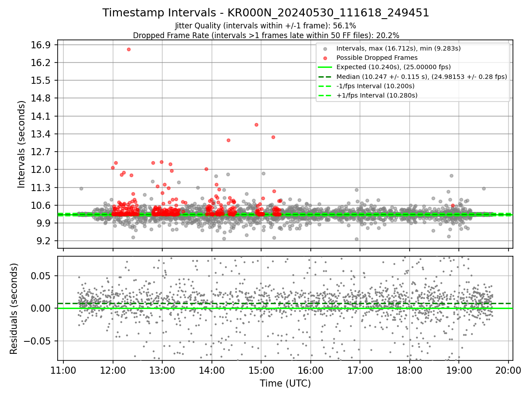
Task: Click the Residuals (seconds) y-axis label
Action: 14,309
